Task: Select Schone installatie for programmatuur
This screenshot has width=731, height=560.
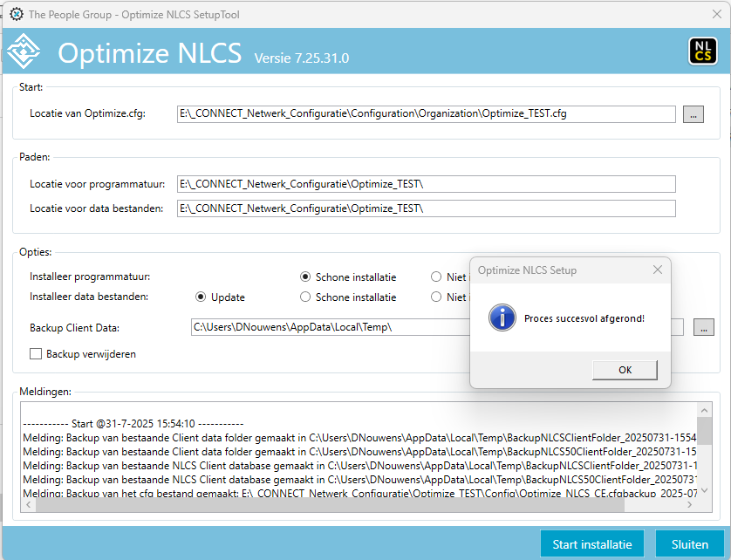Action: click(x=305, y=277)
